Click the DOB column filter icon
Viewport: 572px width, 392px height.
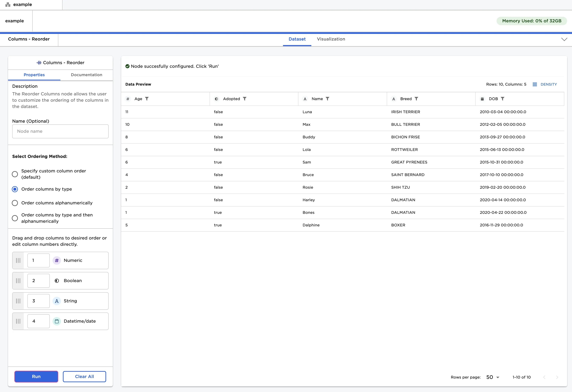pos(503,99)
